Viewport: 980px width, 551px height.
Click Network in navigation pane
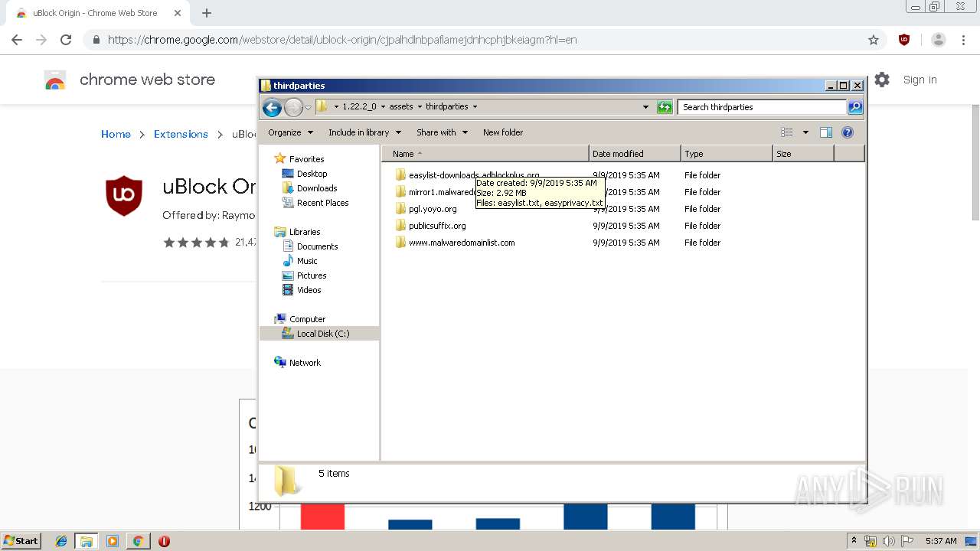point(305,363)
